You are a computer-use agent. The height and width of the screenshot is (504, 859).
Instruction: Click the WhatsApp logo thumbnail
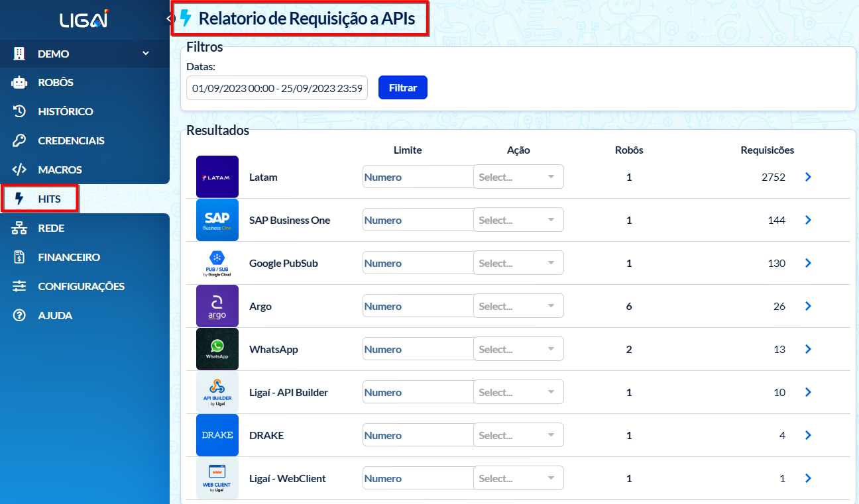point(217,349)
